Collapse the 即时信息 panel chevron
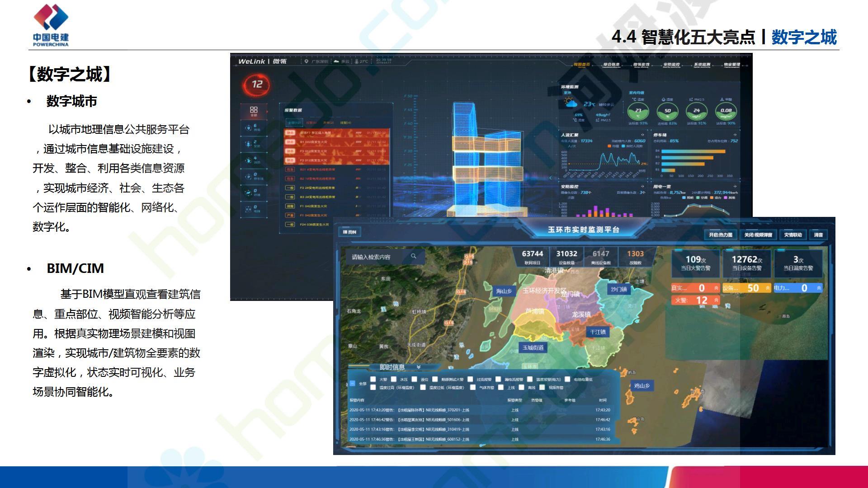 click(419, 367)
